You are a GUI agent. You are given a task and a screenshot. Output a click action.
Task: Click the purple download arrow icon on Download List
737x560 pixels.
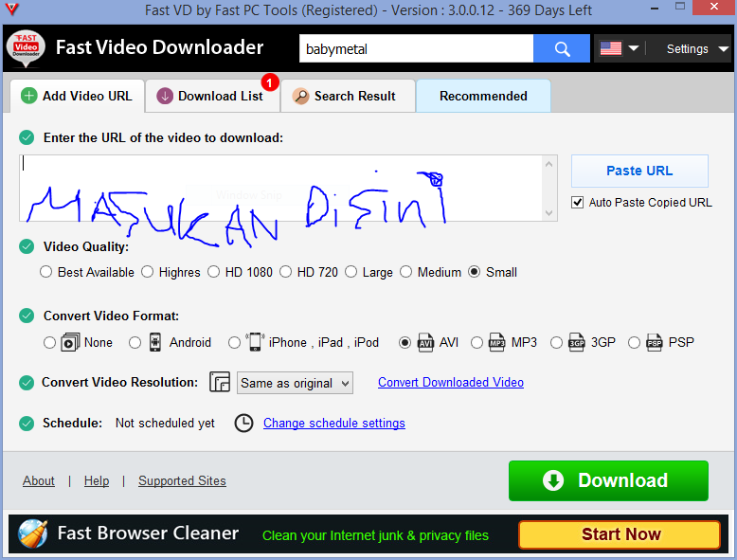(x=165, y=96)
